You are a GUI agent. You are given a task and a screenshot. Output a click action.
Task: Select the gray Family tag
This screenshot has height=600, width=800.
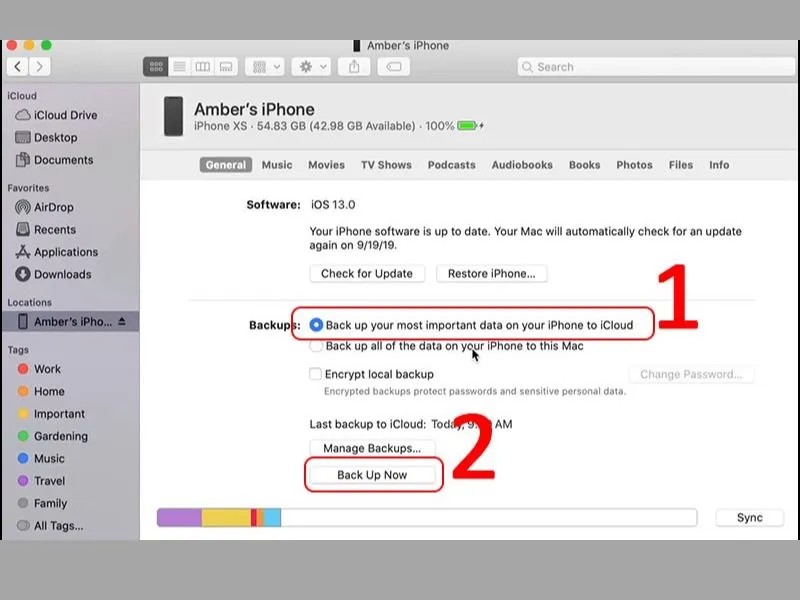(x=42, y=504)
